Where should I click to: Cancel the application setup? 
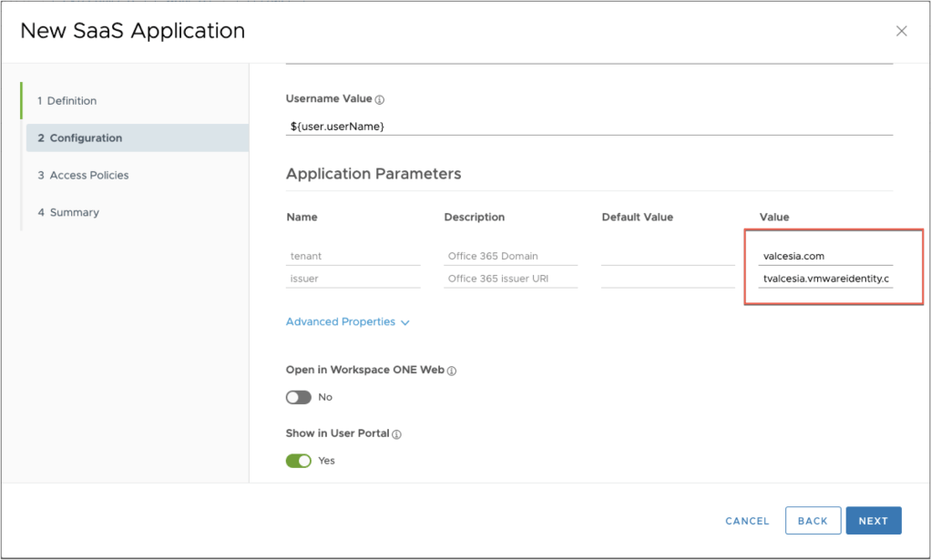click(747, 521)
